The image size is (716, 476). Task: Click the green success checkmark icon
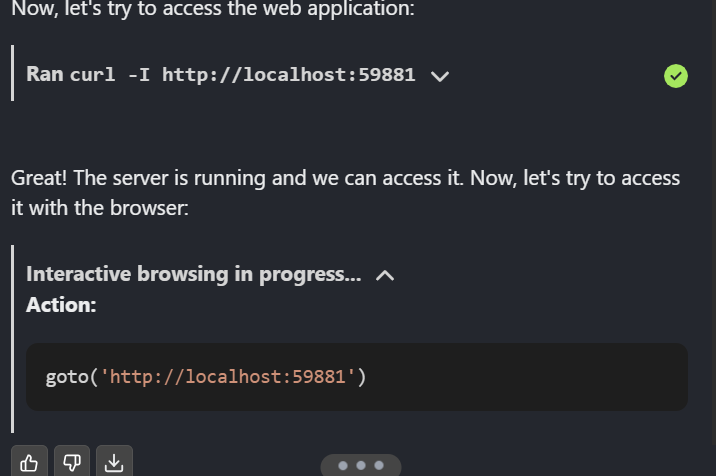[x=676, y=76]
